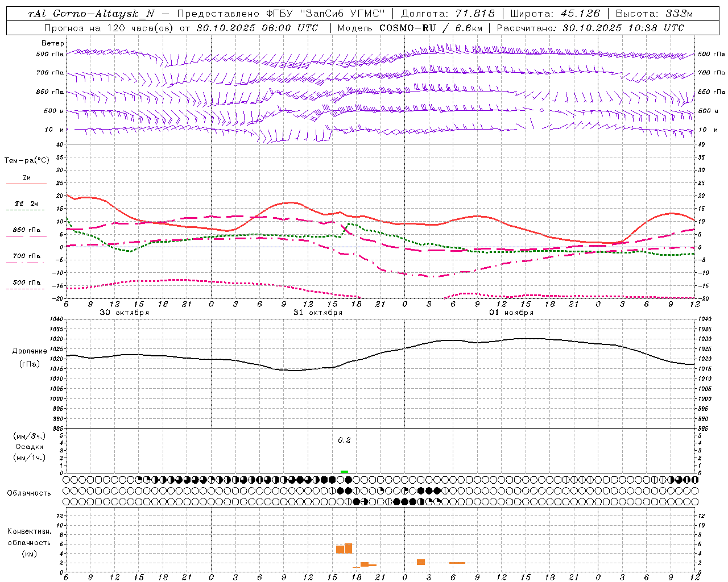This screenshot has height=582, width=728.
Task: Click calculation time "Рассчитано: 30.10.2025 10:38 UTC"
Action: pos(590,28)
